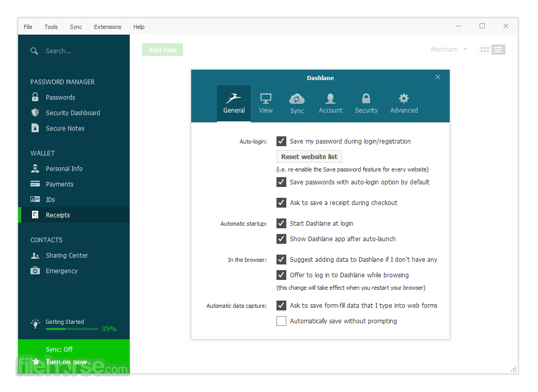Select the Security tab label
The image size is (538, 392).
[x=366, y=111]
